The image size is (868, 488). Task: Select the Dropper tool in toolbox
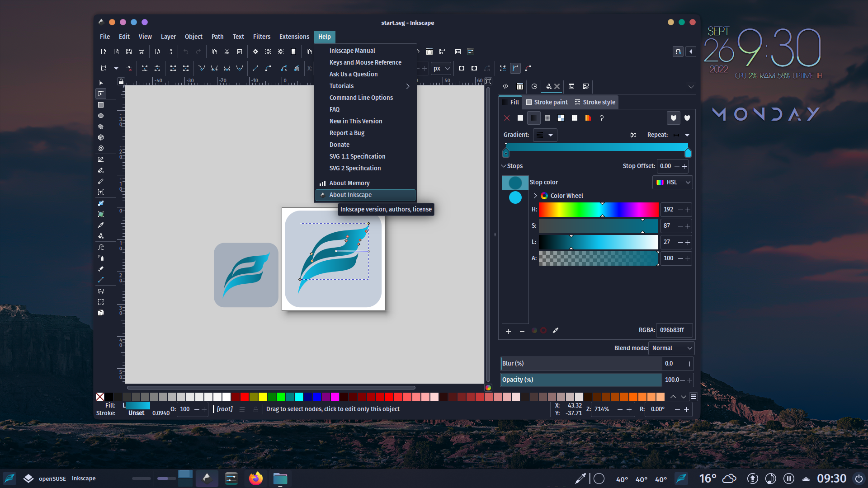101,225
